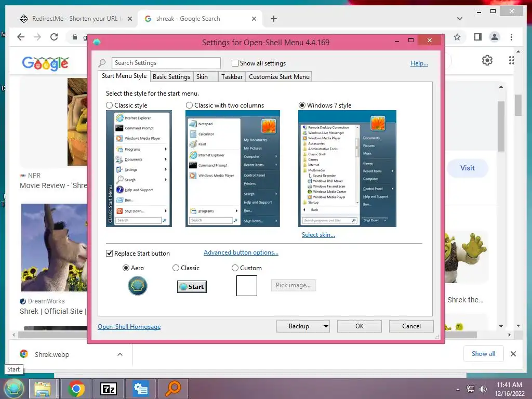532x399 pixels.
Task: Click the Visit button in Chrome
Action: click(467, 168)
